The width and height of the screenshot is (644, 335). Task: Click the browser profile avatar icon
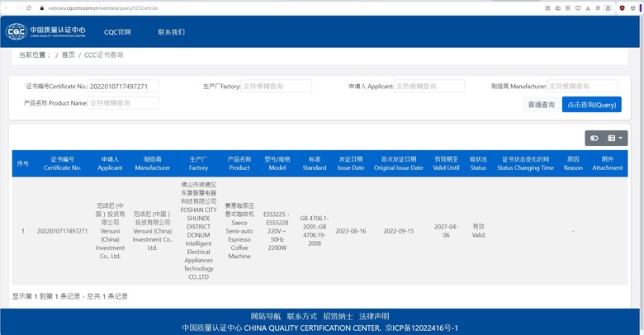tap(608, 7)
